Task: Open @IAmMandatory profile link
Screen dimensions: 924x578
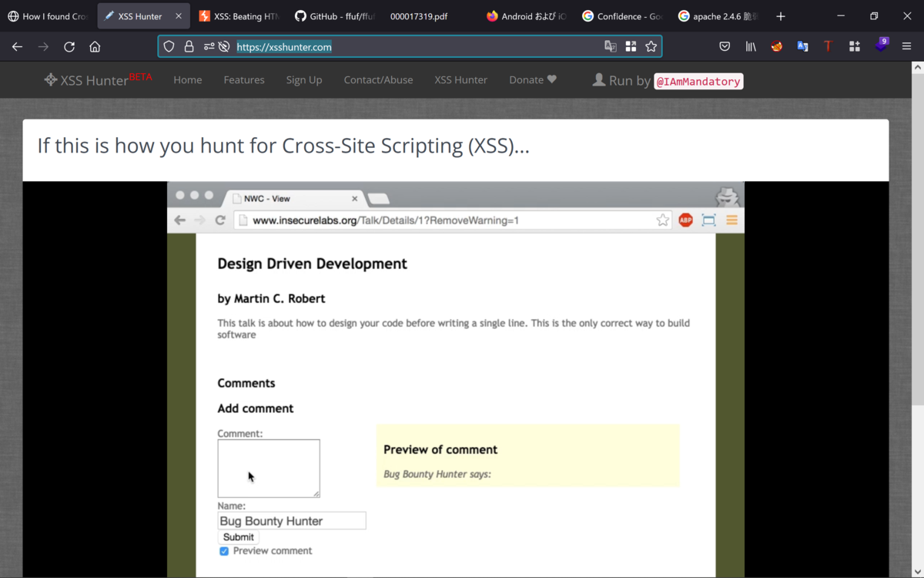Action: [x=698, y=81]
